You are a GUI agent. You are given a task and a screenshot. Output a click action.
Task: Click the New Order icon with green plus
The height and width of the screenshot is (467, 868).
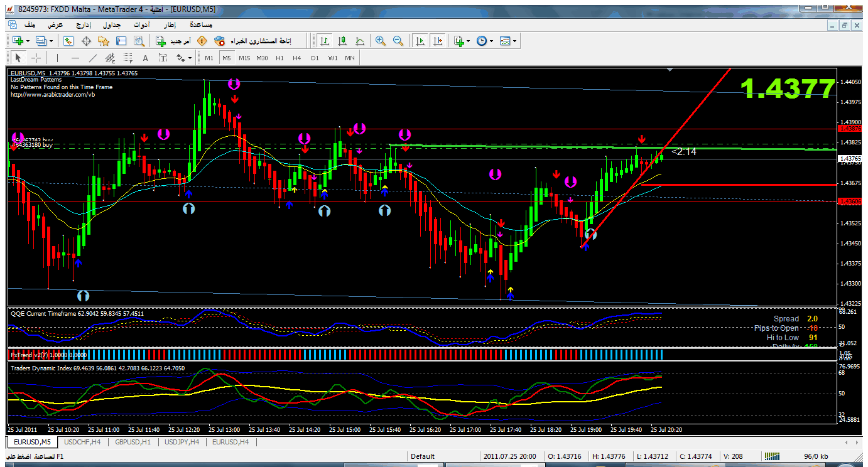[x=161, y=41]
